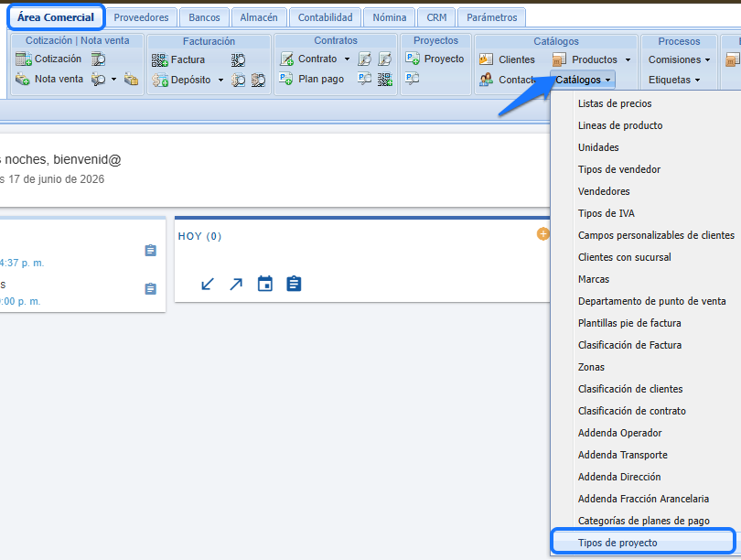Click the last icon in the Depósito row
The image size is (741, 560).
258,80
